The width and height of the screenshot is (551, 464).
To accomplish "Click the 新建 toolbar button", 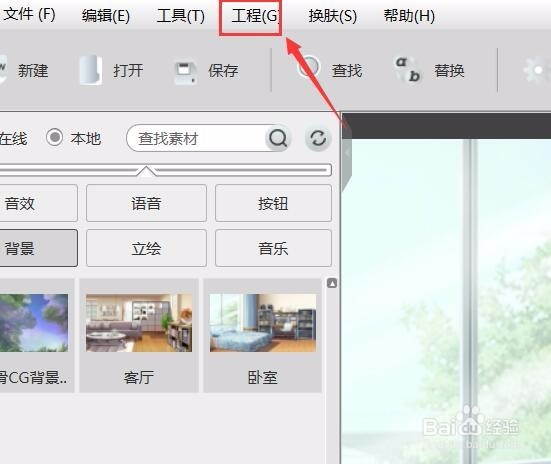I will (x=24, y=70).
